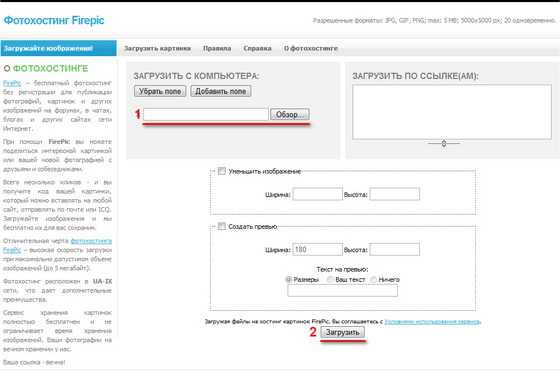Select the Ваш текст radio button
Image resolution: width=560 pixels, height=372 pixels.
coord(330,280)
